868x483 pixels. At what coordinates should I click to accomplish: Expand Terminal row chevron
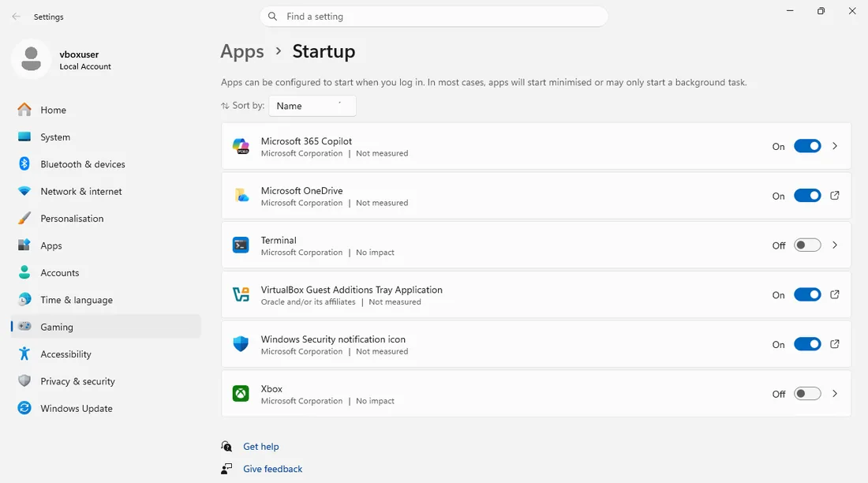835,245
